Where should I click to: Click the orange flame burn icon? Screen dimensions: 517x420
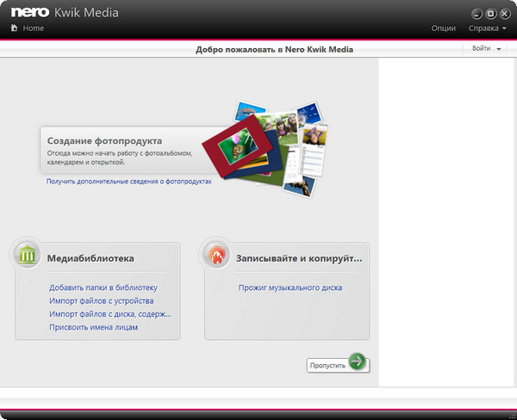216,255
